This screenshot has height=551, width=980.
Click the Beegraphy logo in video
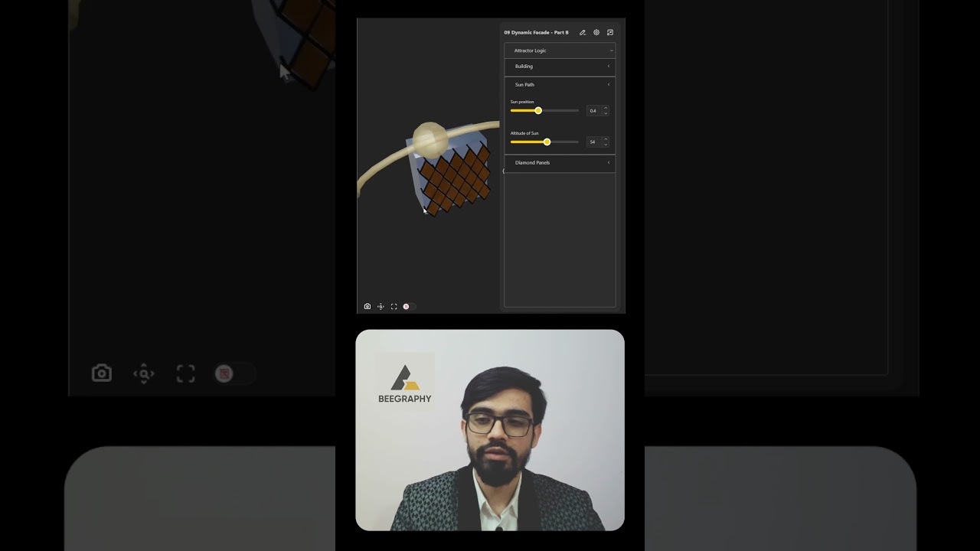pos(404,384)
